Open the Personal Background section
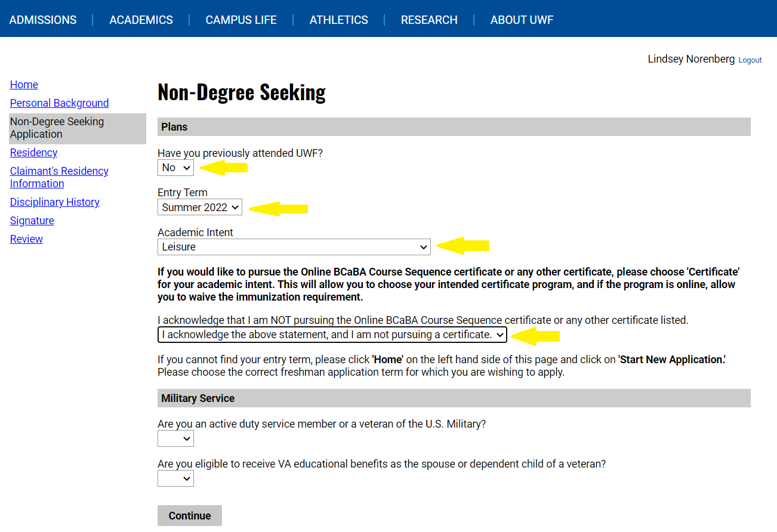Screen dimensions: 777x532 point(59,103)
